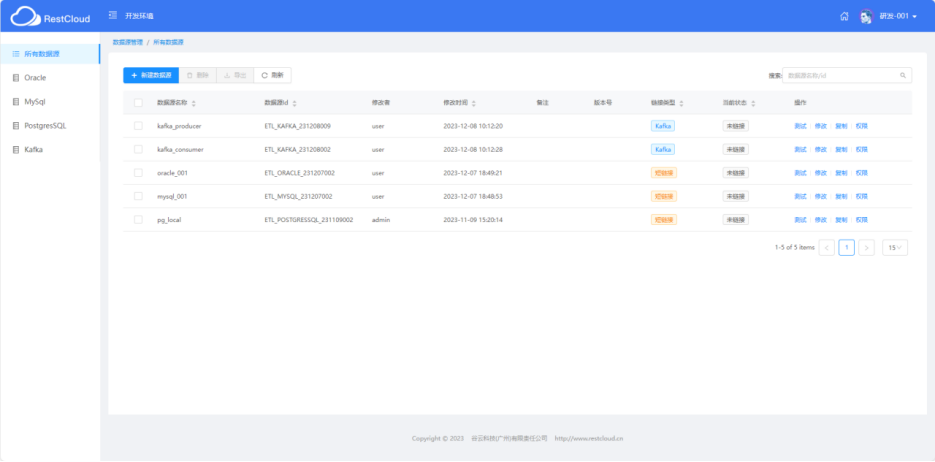935x462 pixels.
Task: Click the 导出 export button
Action: pyautogui.click(x=235, y=75)
